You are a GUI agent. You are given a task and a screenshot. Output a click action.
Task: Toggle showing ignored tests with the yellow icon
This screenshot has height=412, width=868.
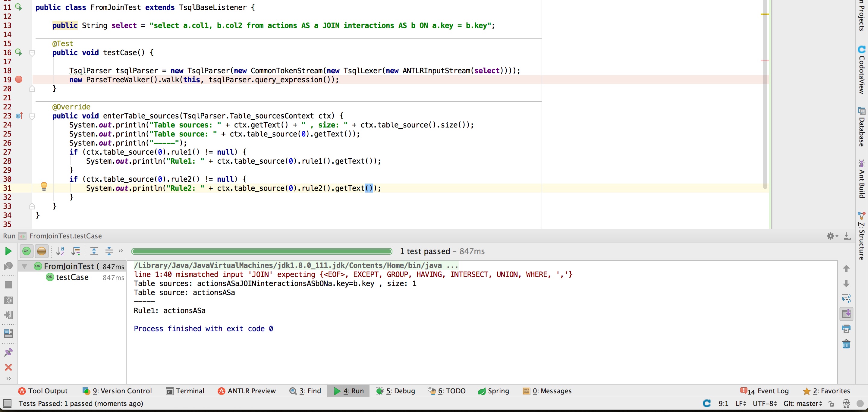tap(42, 251)
